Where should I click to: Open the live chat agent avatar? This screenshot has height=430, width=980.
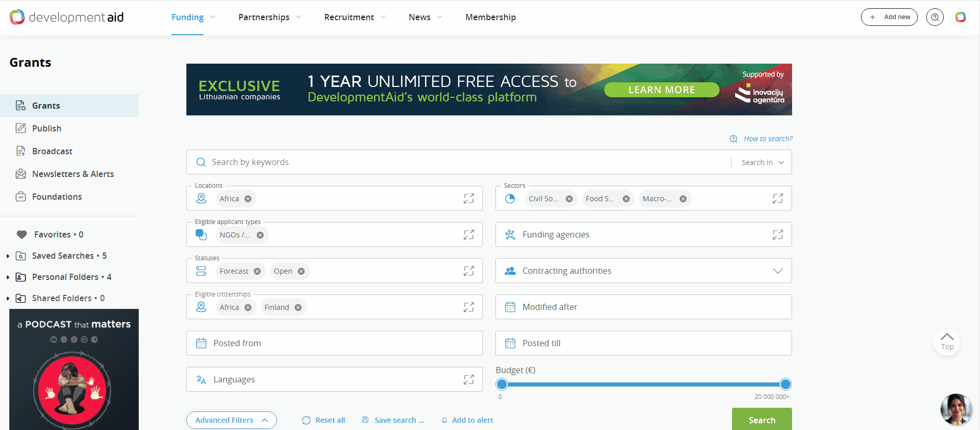click(x=956, y=409)
